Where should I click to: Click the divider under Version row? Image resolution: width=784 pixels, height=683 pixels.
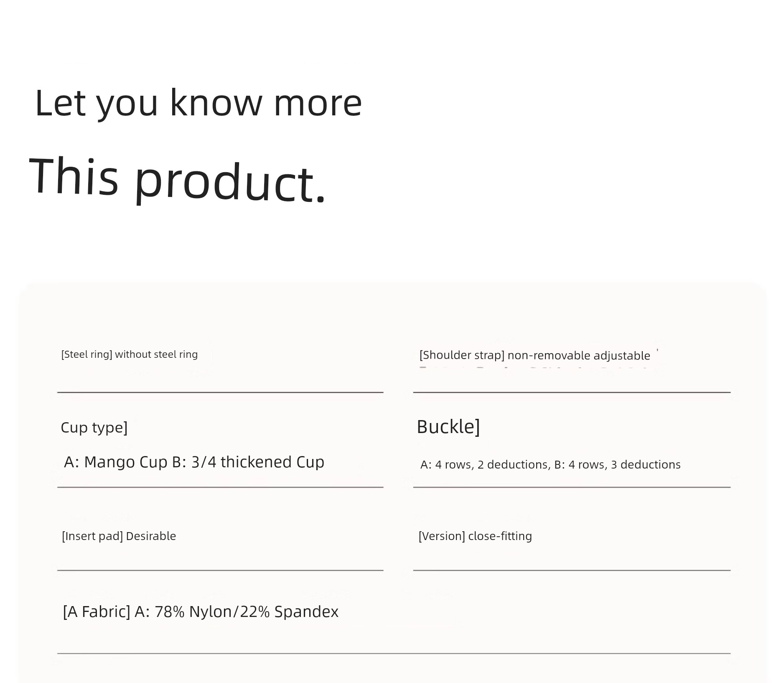pyautogui.click(x=572, y=570)
